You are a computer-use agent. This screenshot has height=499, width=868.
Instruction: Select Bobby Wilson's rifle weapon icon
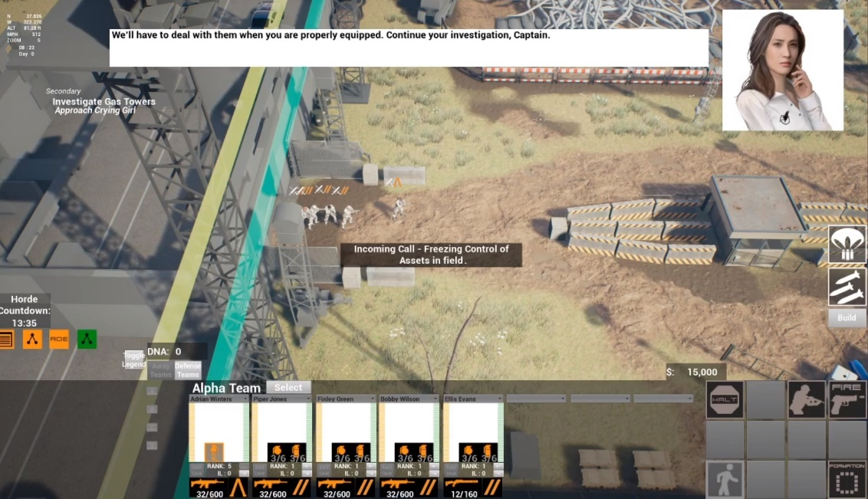pos(399,488)
